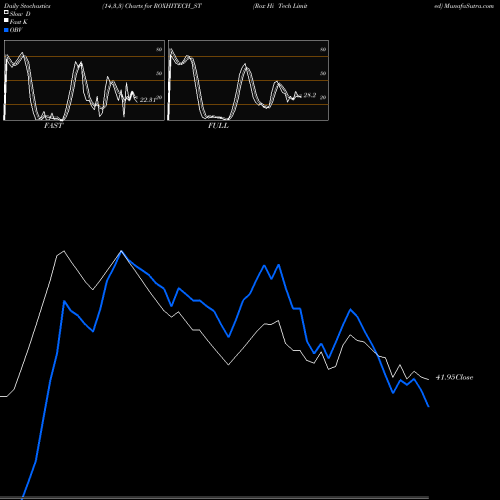Image resolution: width=500 pixels, height=500 pixels.
Task: Click the 80 axis label in FAST chart
Action: tap(159, 49)
